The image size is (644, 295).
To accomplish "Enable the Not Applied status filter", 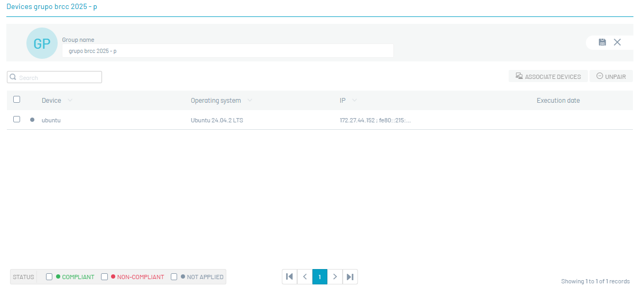I will coord(174,277).
